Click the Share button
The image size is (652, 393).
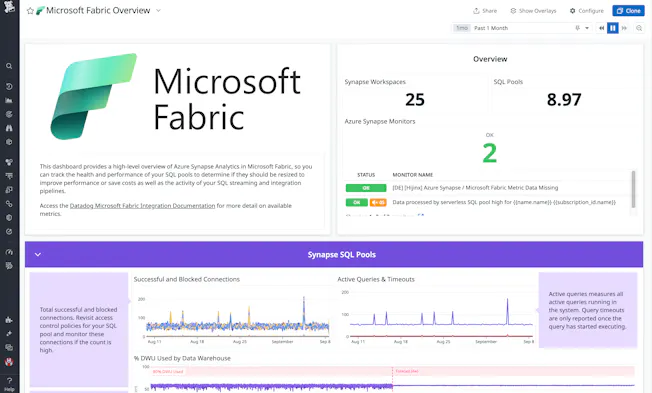tap(485, 11)
